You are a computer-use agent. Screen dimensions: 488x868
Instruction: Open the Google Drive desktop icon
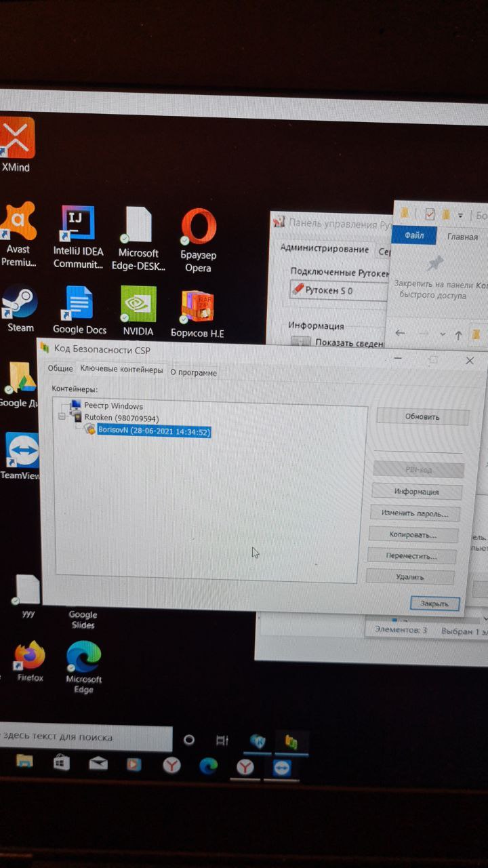pos(20,384)
